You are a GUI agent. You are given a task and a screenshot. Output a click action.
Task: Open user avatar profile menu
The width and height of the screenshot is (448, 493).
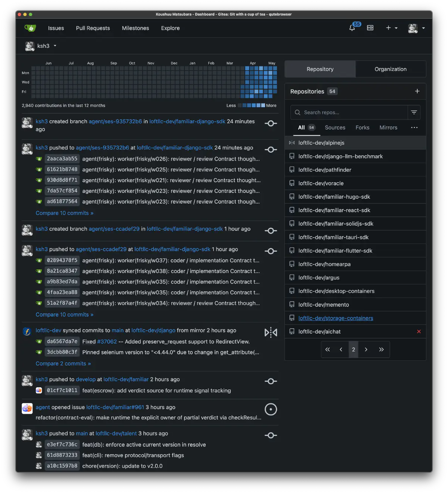click(417, 28)
